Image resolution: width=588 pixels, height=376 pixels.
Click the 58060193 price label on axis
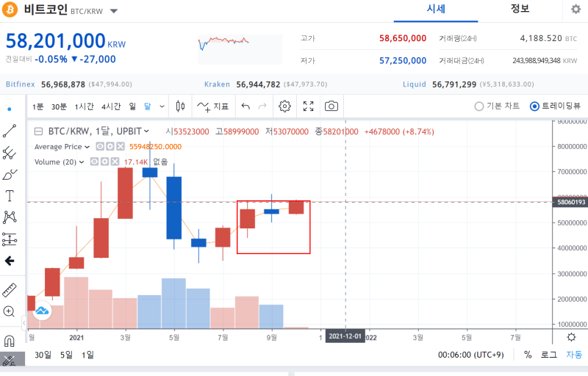click(x=570, y=202)
